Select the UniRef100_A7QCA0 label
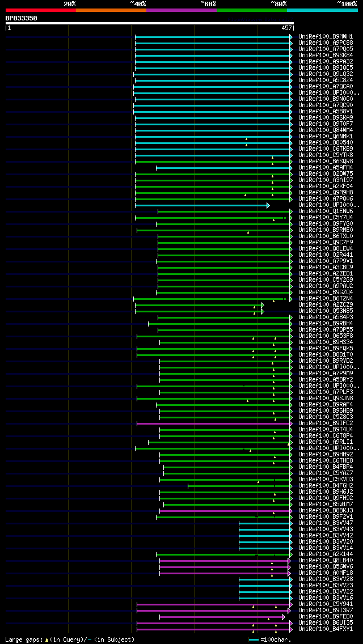363x644 pixels. click(326, 87)
